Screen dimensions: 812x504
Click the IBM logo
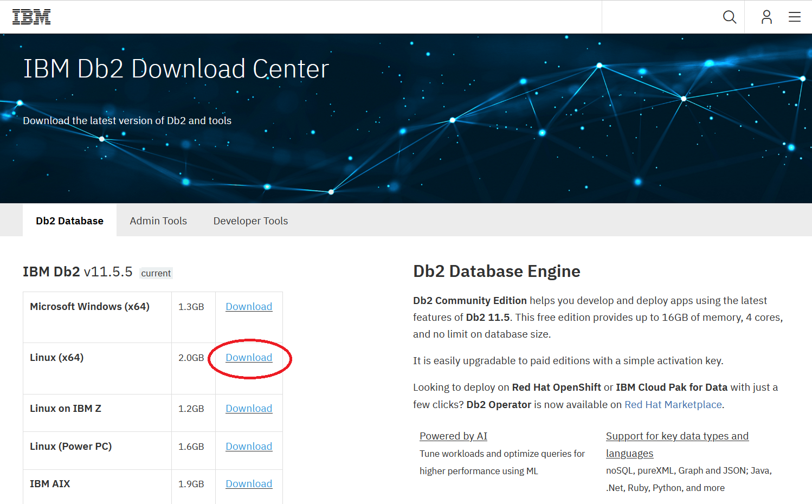click(31, 17)
